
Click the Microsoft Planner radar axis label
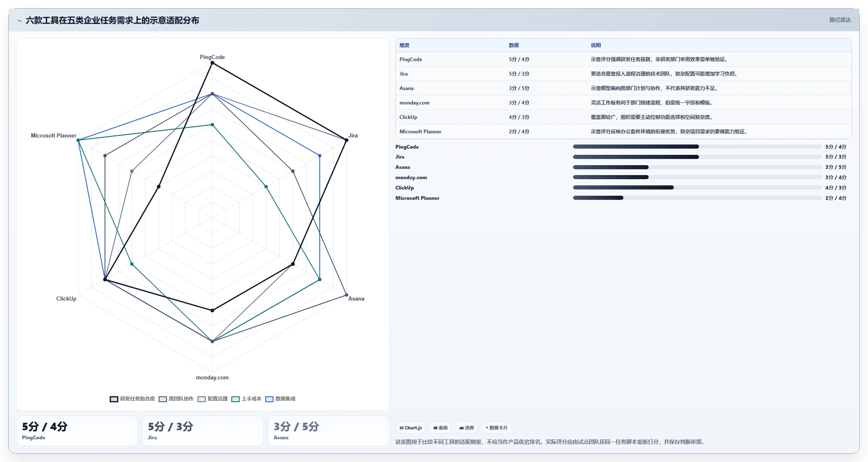pos(54,135)
